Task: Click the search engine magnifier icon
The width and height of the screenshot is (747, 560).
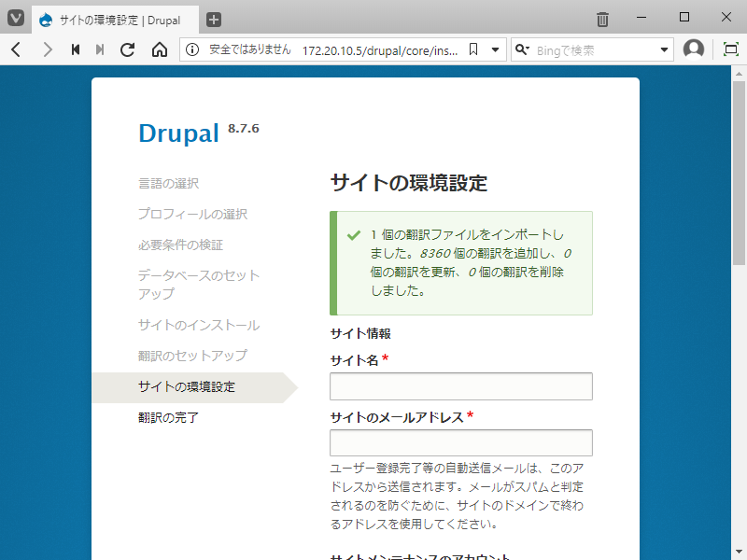Action: (522, 49)
